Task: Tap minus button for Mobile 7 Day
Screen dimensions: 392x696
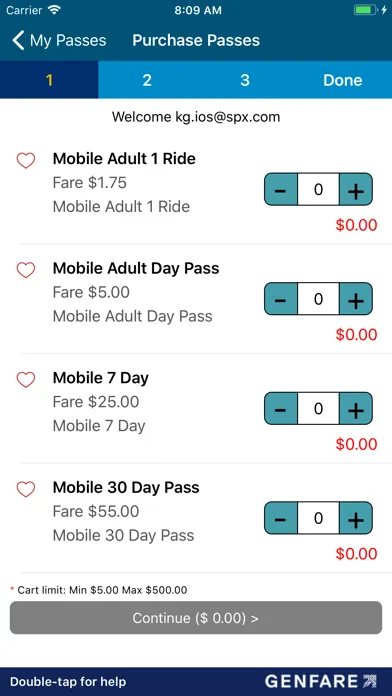Action: coord(281,409)
